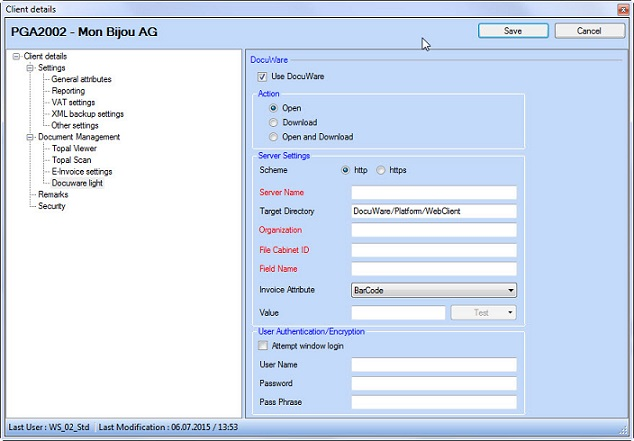
Task: Choose the Open and Download option
Action: click(275, 137)
